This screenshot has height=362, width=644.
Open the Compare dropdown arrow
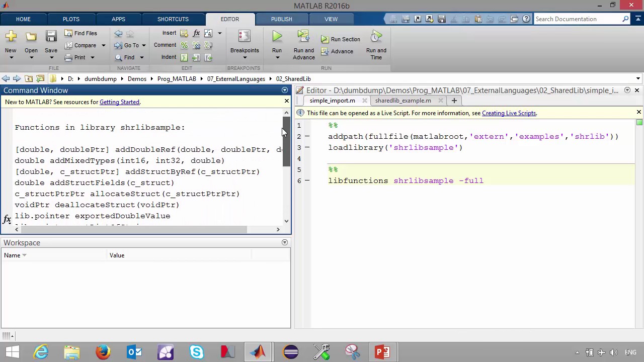tap(103, 45)
